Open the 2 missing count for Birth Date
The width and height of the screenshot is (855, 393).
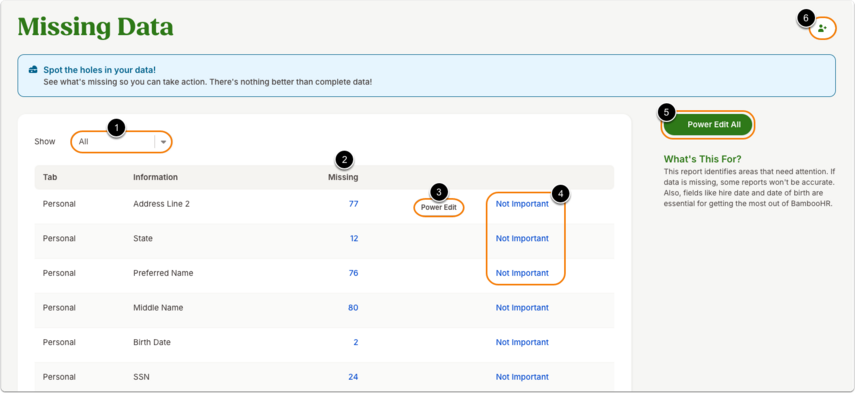pyautogui.click(x=356, y=342)
